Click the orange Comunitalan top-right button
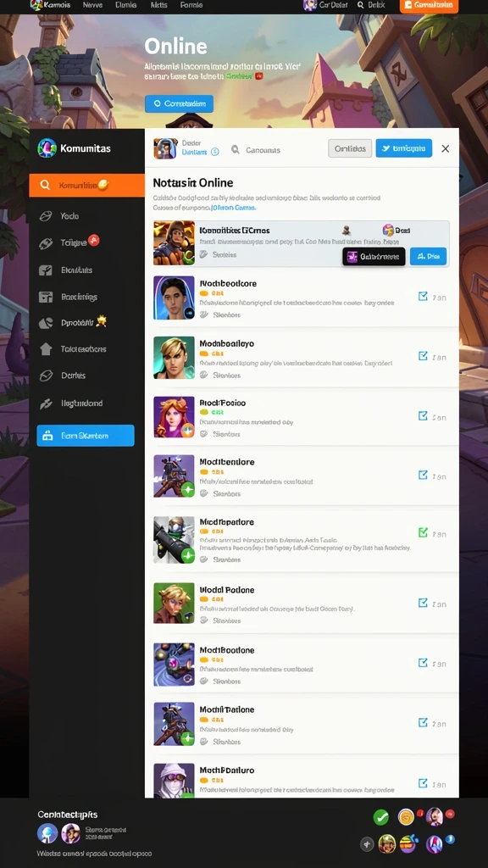 (429, 5)
